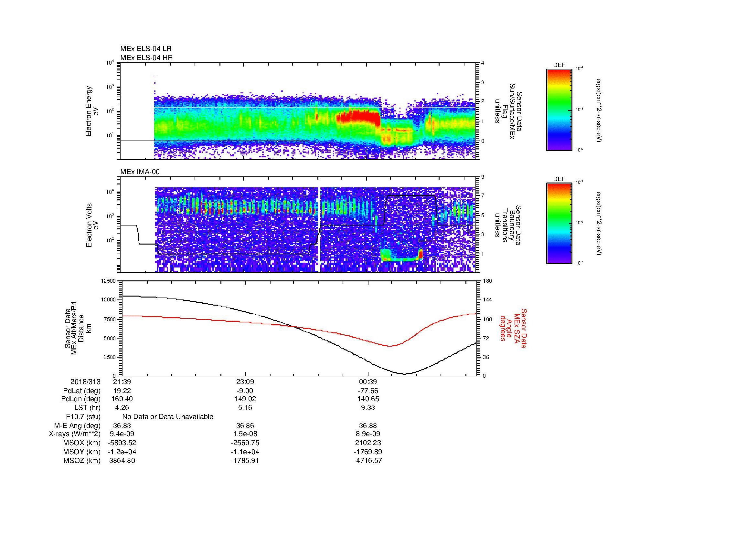Click 'No Data or Data Unavailable' text

[168, 416]
